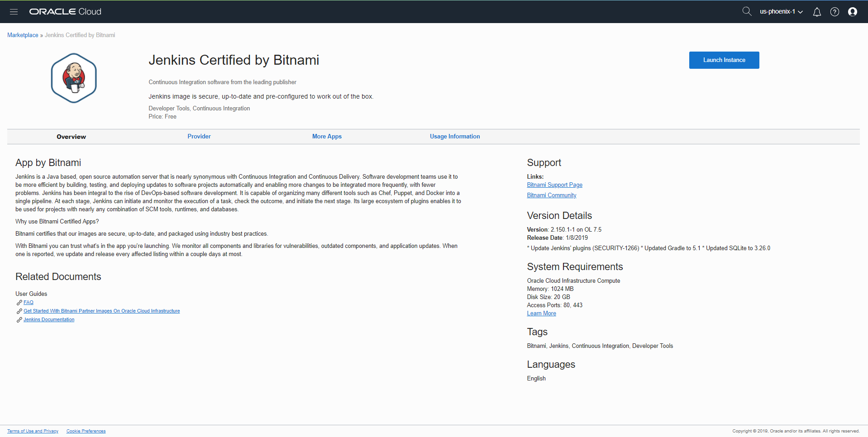Select the Overview tab
Viewport: 868px width, 437px height.
[x=71, y=137]
